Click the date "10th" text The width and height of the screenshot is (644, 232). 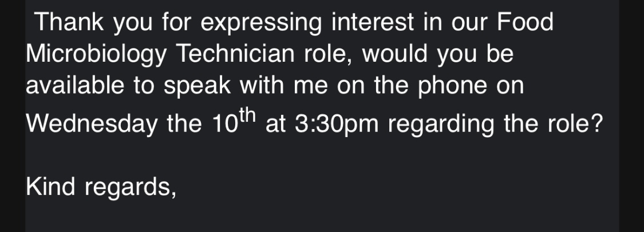coord(233,122)
